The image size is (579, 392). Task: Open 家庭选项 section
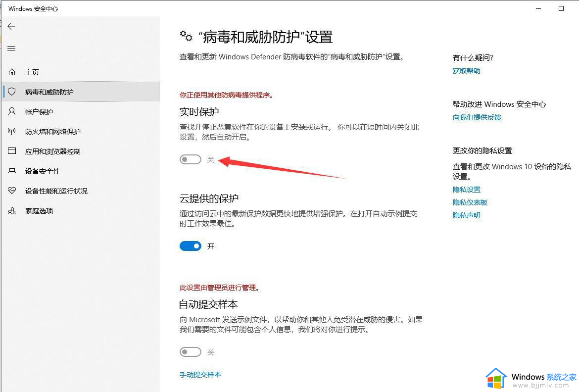81,211
